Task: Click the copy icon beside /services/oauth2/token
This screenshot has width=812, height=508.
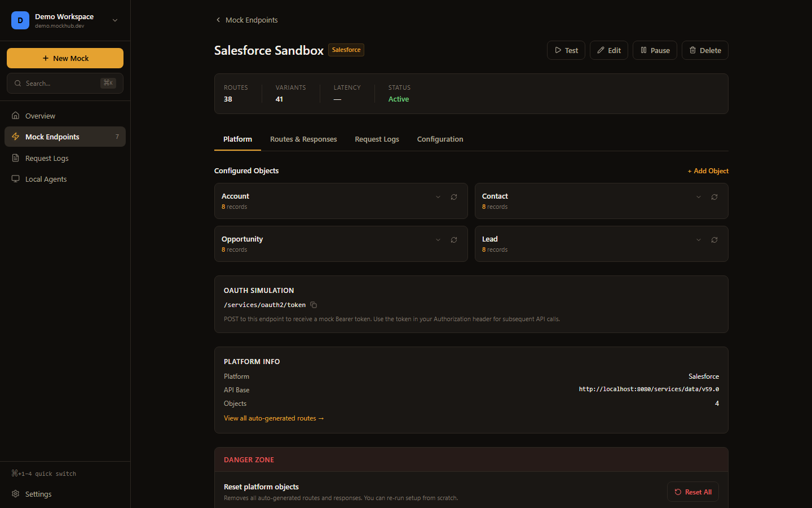Action: coord(314,305)
